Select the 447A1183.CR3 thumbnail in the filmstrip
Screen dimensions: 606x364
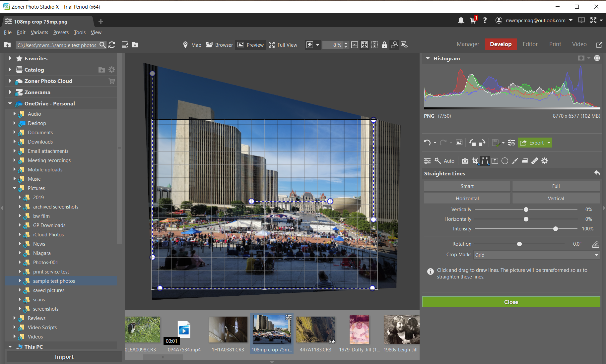tap(315, 330)
